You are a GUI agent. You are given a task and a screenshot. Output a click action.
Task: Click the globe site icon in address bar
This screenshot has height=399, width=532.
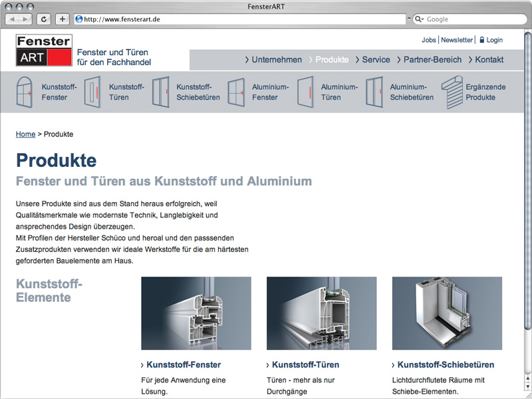click(x=79, y=19)
